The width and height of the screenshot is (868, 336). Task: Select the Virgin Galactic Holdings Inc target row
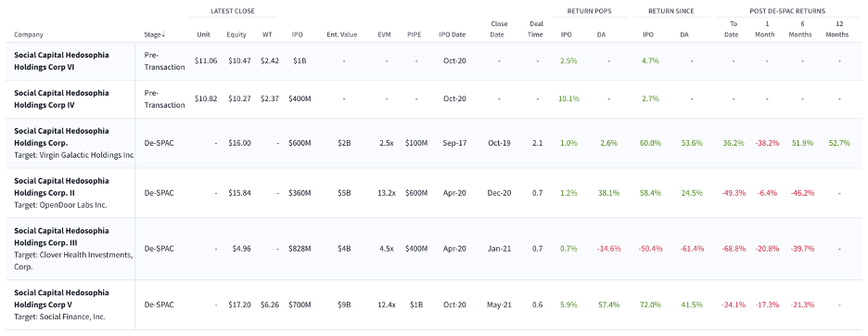click(x=433, y=143)
